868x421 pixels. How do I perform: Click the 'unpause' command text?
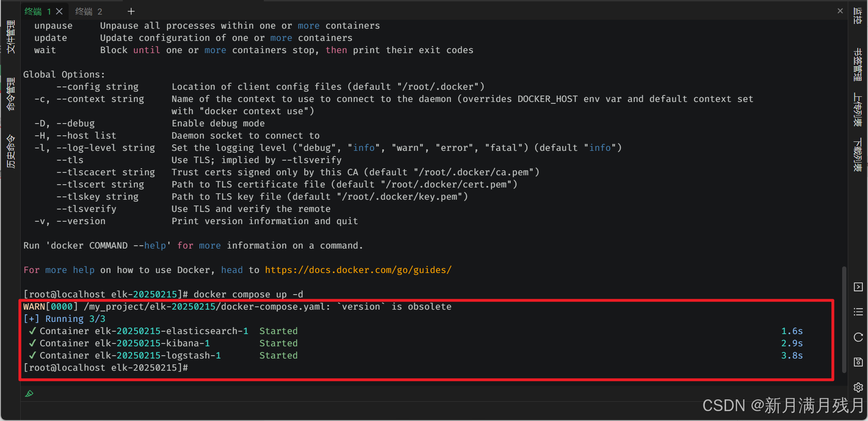tap(54, 25)
